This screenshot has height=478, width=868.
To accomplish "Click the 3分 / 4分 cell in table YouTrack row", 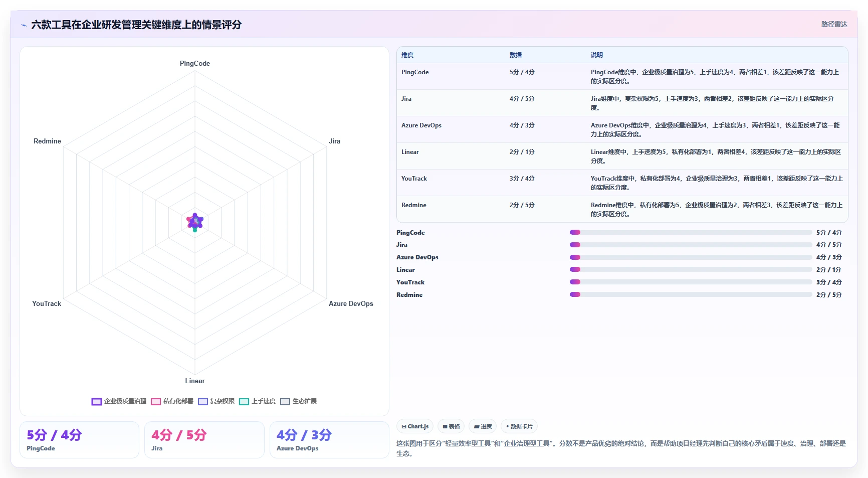I will 522,179.
